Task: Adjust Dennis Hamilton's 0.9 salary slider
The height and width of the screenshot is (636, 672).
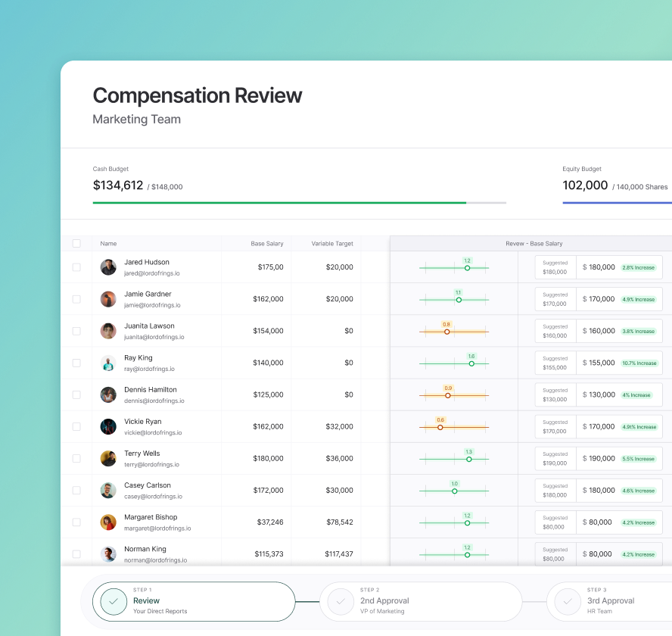Action: 447,395
